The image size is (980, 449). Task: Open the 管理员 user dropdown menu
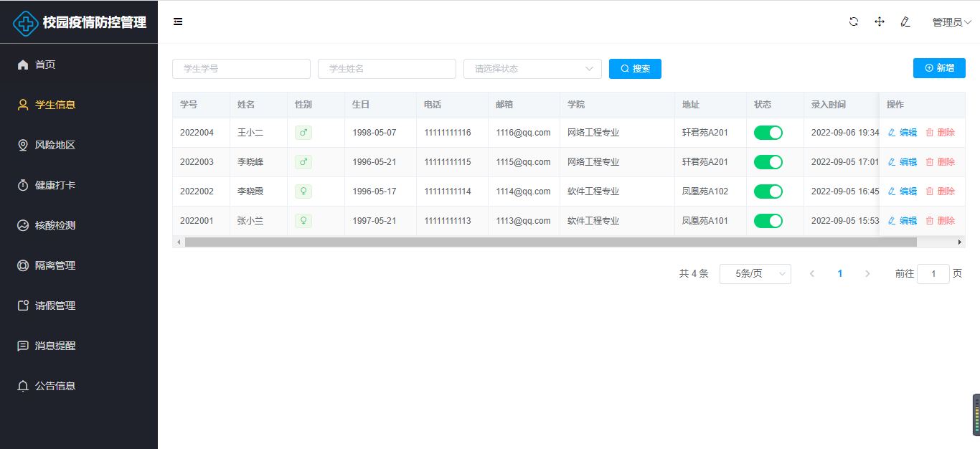tap(951, 22)
